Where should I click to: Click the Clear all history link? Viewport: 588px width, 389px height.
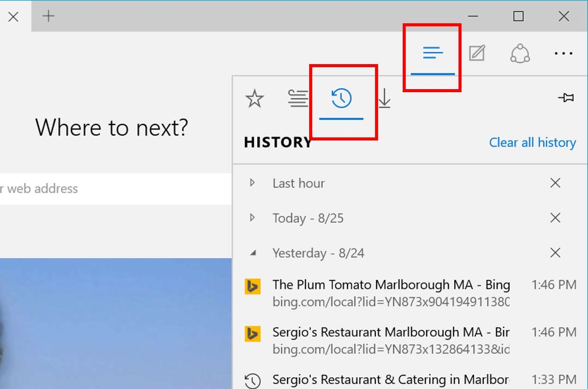coord(532,143)
